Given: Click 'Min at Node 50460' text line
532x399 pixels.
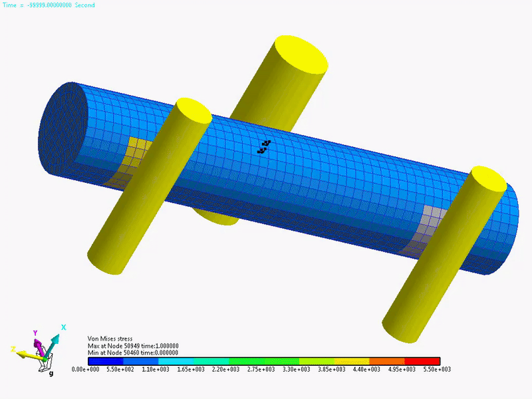Looking at the screenshot, I should coord(133,353).
